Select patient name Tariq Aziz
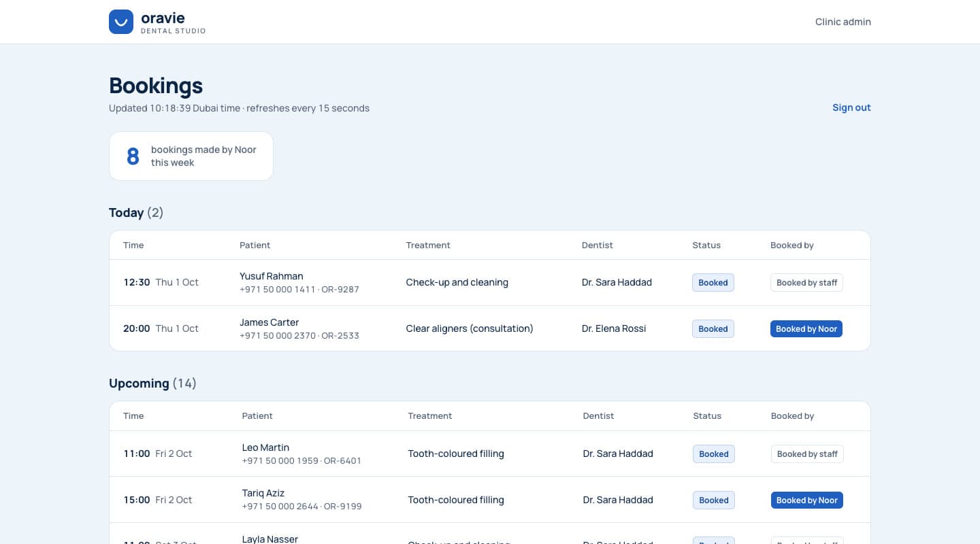This screenshot has height=544, width=980. pos(263,493)
